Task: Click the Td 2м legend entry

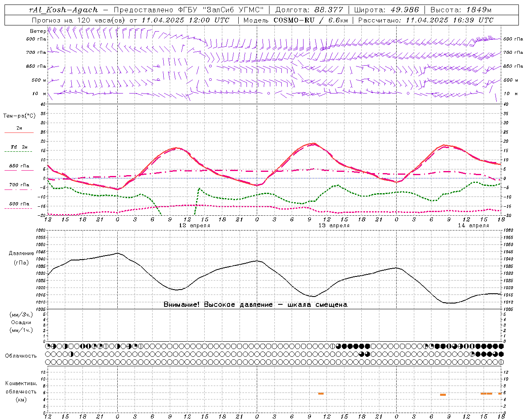Action: tap(19, 147)
